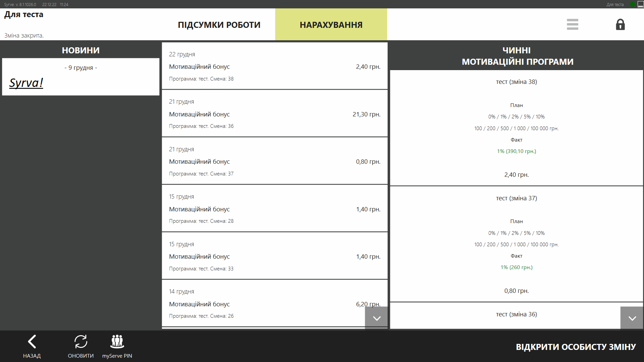
Task: Click the back arrow icon
Action: pyautogui.click(x=32, y=342)
